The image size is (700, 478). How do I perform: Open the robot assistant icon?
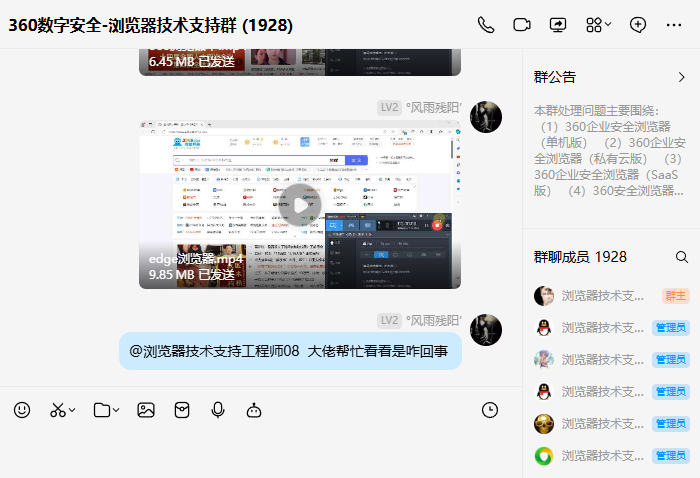coord(254,410)
